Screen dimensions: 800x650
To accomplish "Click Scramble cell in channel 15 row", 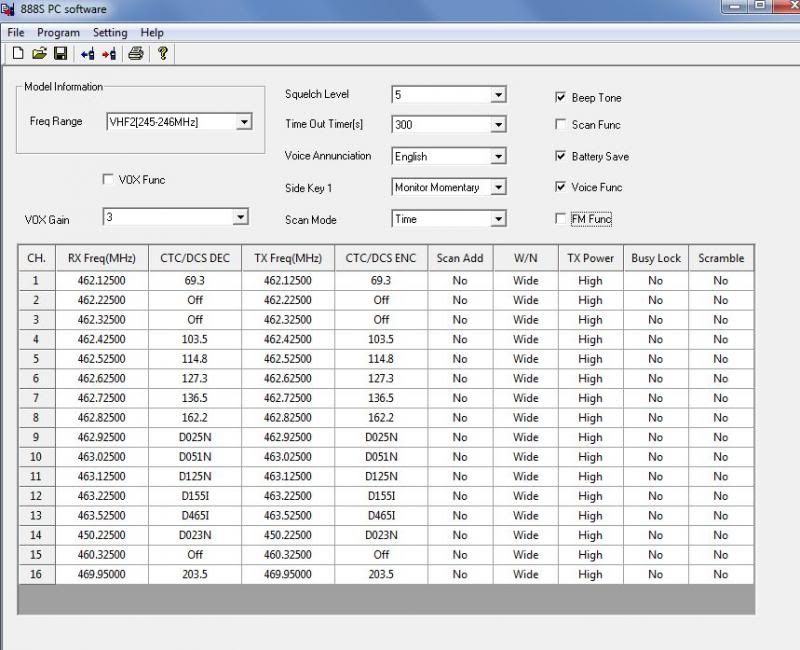I will click(721, 555).
